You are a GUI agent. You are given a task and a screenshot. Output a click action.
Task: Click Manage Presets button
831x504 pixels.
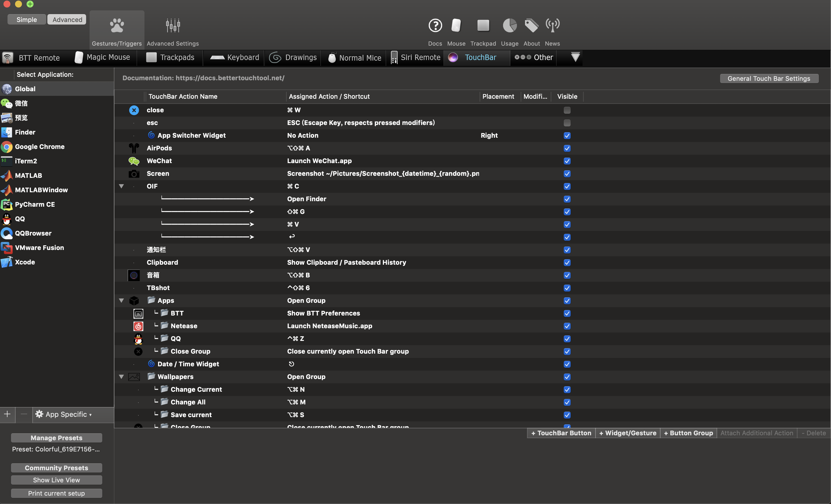[56, 438]
